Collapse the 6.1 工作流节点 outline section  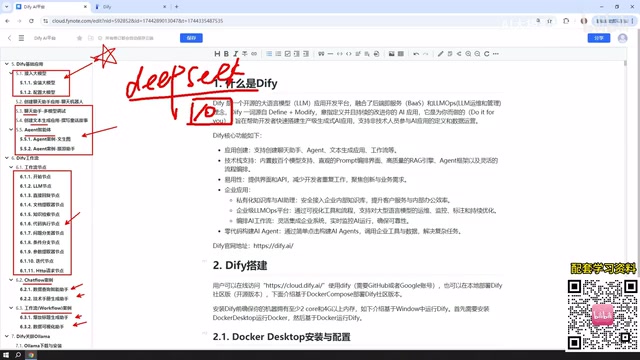(11, 167)
